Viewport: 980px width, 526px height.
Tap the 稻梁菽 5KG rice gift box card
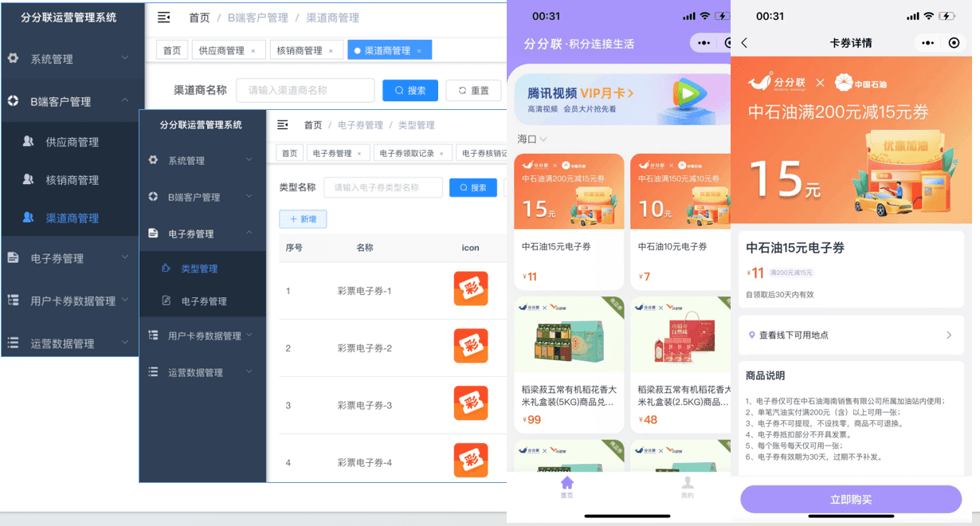pyautogui.click(x=569, y=365)
